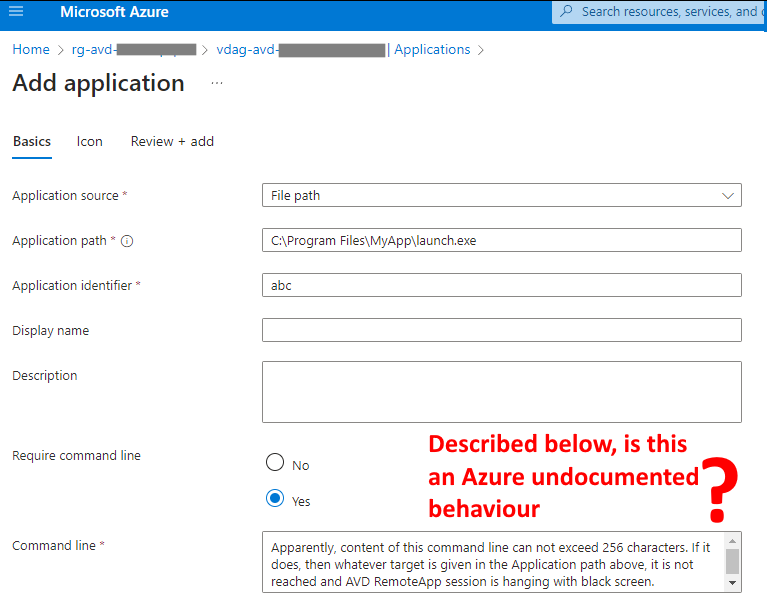Go to Home breadcrumb
This screenshot has width=767, height=603.
coord(31,49)
